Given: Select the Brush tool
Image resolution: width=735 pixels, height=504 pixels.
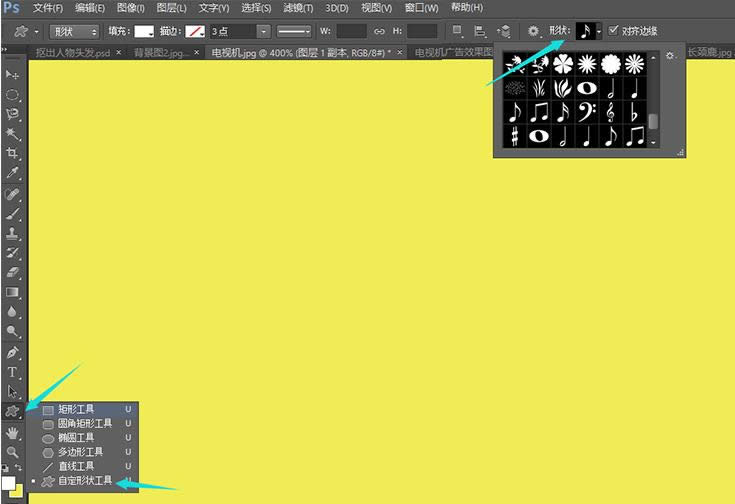Looking at the screenshot, I should (12, 214).
